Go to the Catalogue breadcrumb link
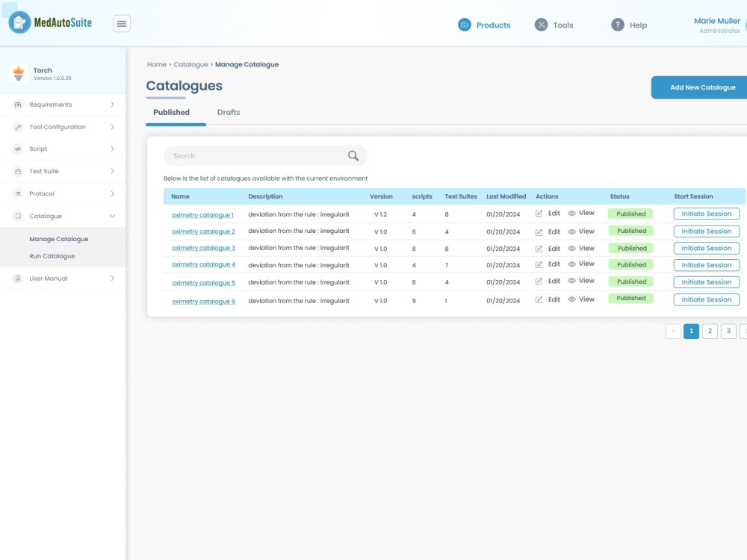The image size is (747, 560). (190, 65)
